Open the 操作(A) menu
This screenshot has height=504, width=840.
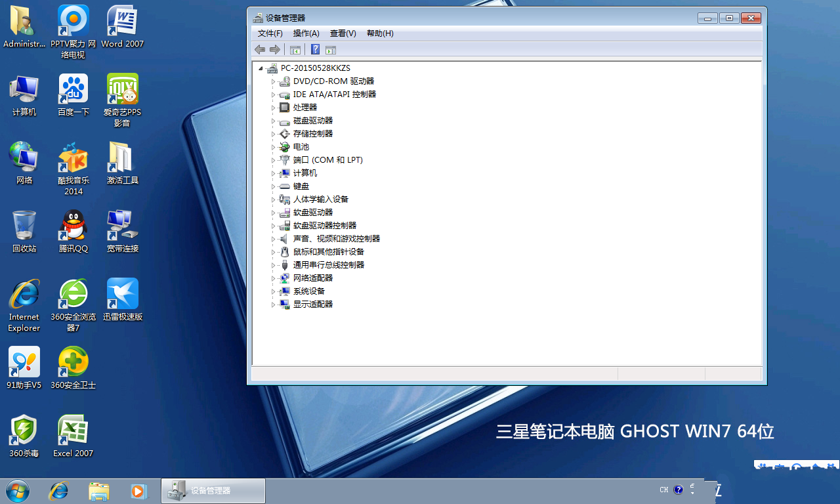pyautogui.click(x=306, y=33)
